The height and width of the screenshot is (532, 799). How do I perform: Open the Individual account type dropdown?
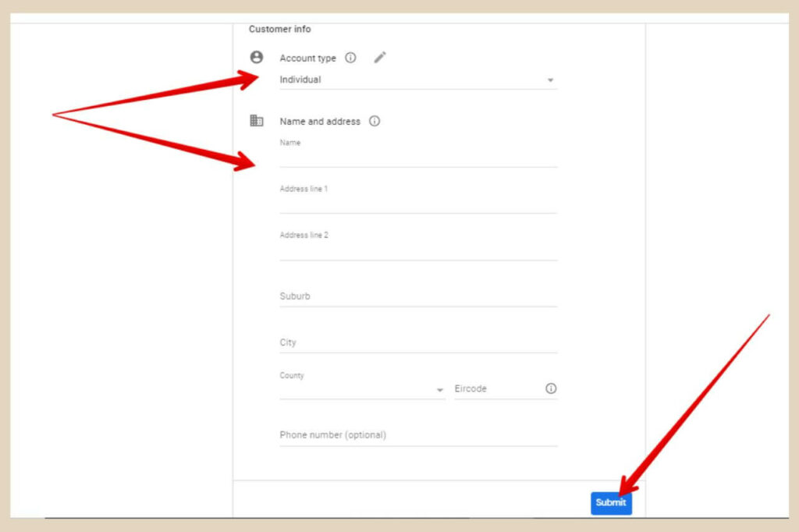418,80
